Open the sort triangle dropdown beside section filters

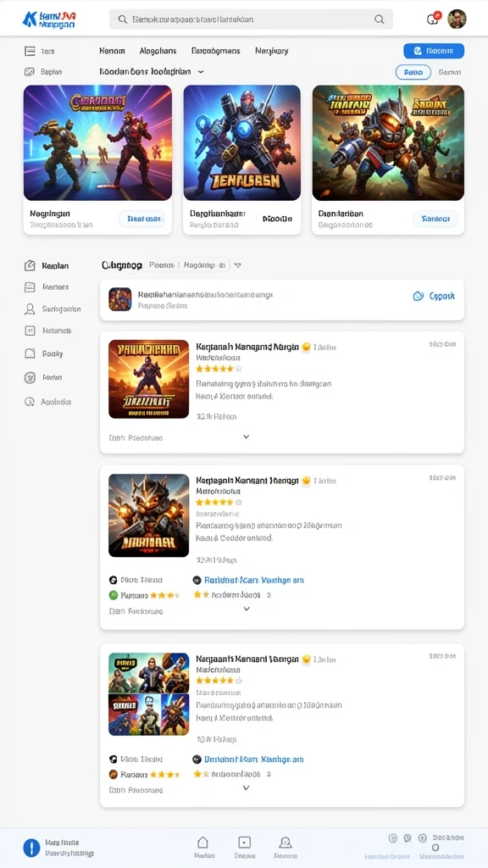coord(237,265)
